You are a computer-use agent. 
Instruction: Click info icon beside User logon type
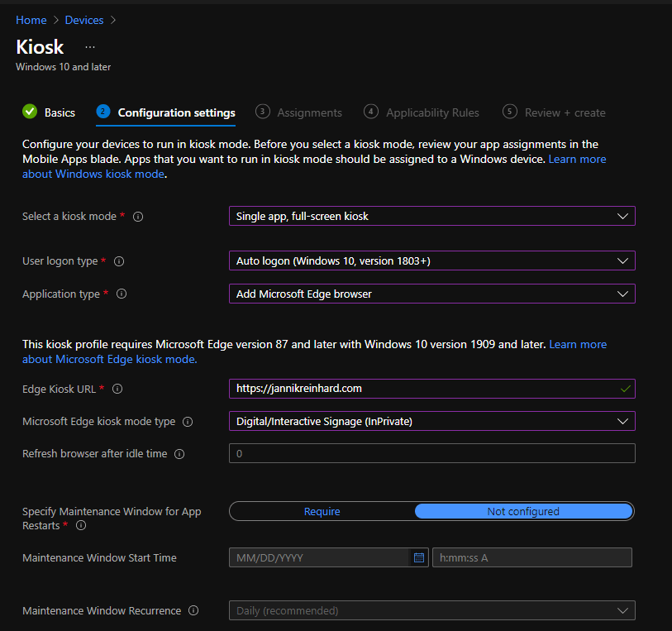(x=119, y=261)
